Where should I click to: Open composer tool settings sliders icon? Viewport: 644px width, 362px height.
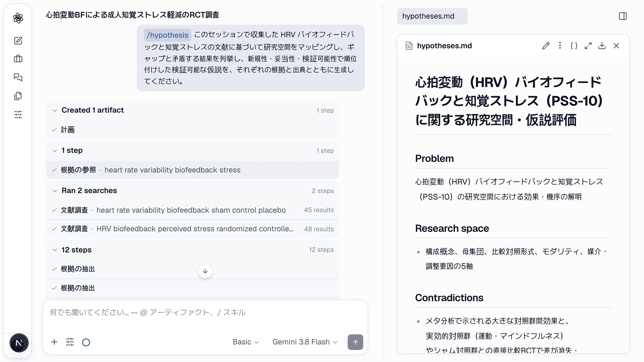click(70, 342)
